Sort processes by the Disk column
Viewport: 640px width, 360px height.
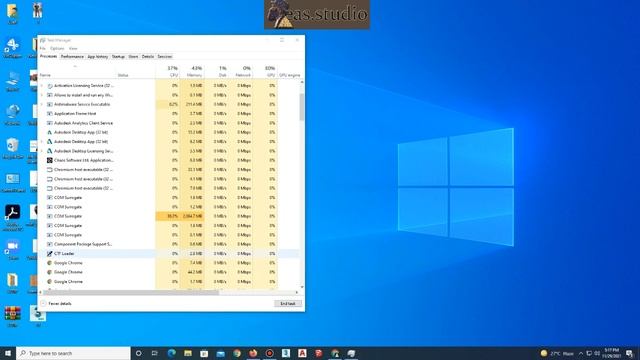(216, 71)
